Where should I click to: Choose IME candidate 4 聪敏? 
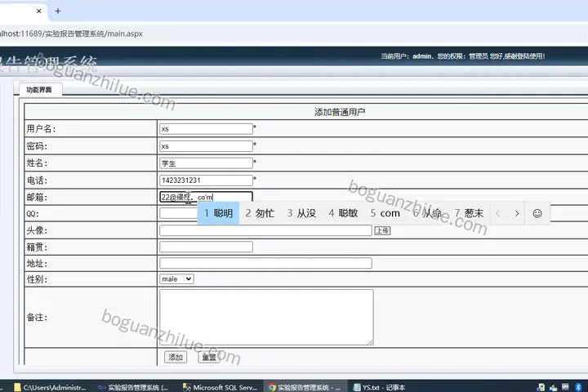click(x=343, y=213)
